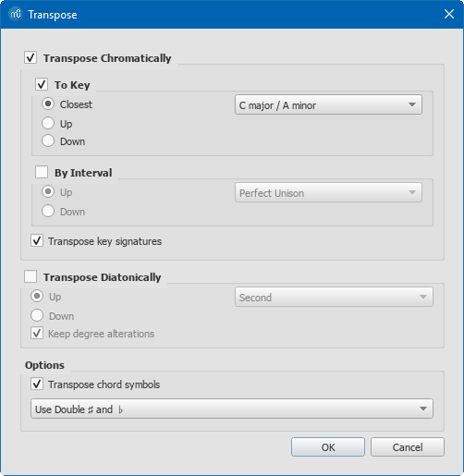
Task: Open Use Double sharp and flat dropdown
Action: click(x=232, y=409)
